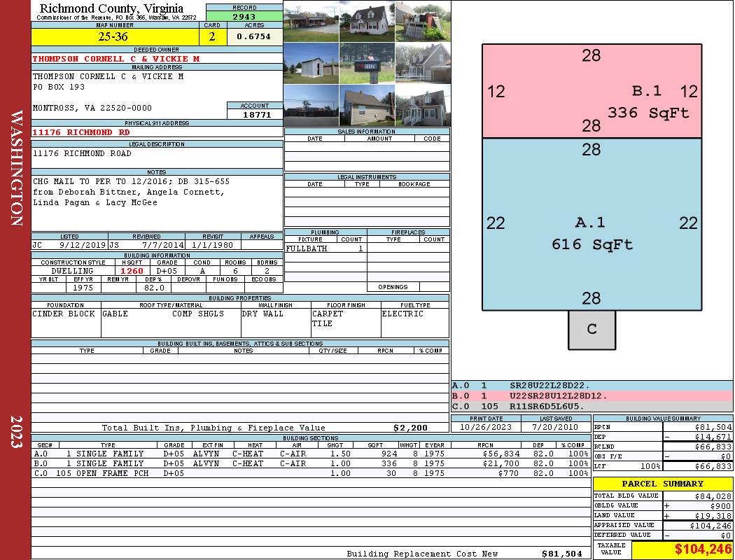The width and height of the screenshot is (735, 560).
Task: Select the A.0 single family building section row
Action: tap(310, 454)
